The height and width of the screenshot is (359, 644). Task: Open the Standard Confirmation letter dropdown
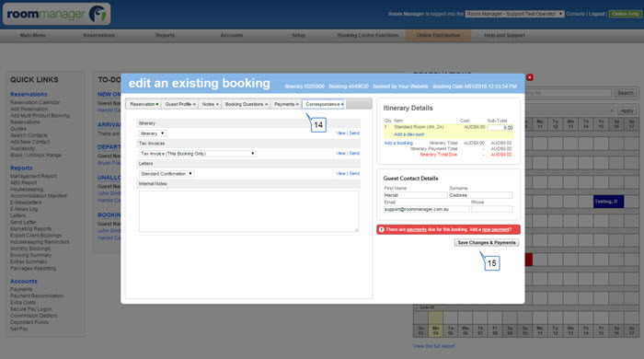(x=167, y=174)
